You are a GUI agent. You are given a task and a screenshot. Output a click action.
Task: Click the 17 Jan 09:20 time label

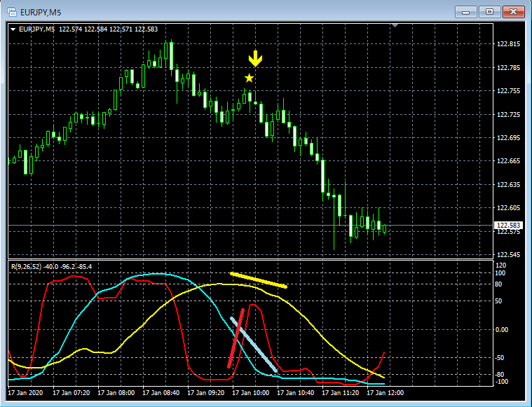pyautogui.click(x=206, y=393)
